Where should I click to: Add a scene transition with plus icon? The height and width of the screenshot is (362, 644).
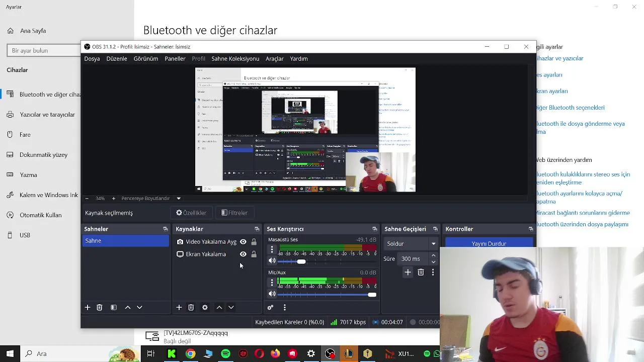pyautogui.click(x=408, y=272)
